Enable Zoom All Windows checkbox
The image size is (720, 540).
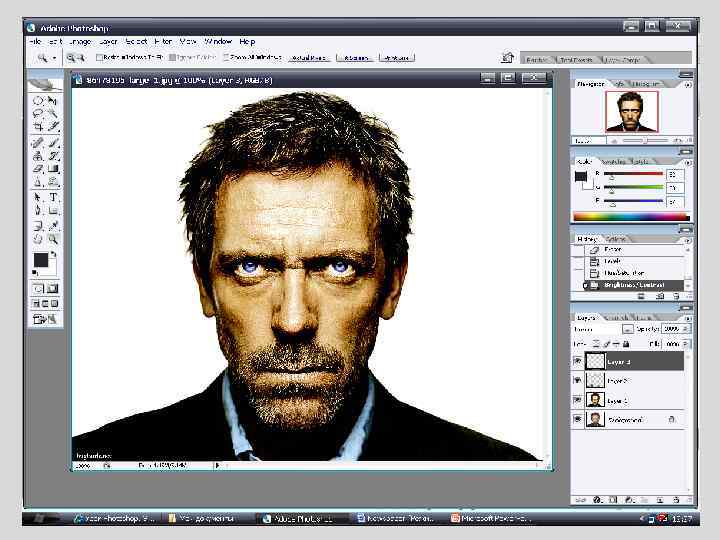[226, 57]
